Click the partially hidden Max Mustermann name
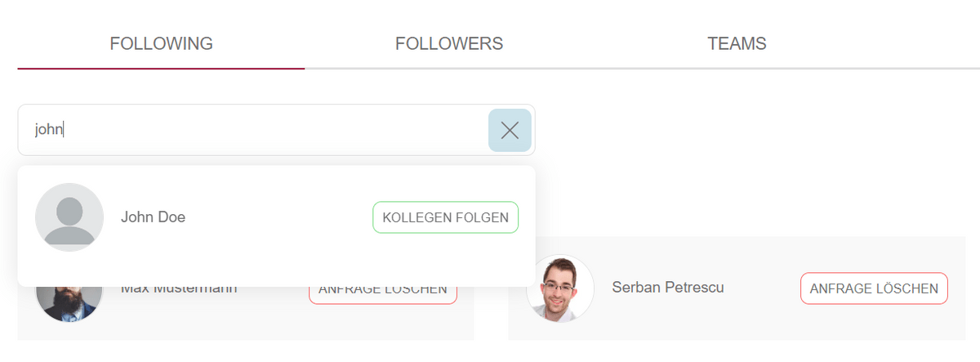 [x=179, y=289]
